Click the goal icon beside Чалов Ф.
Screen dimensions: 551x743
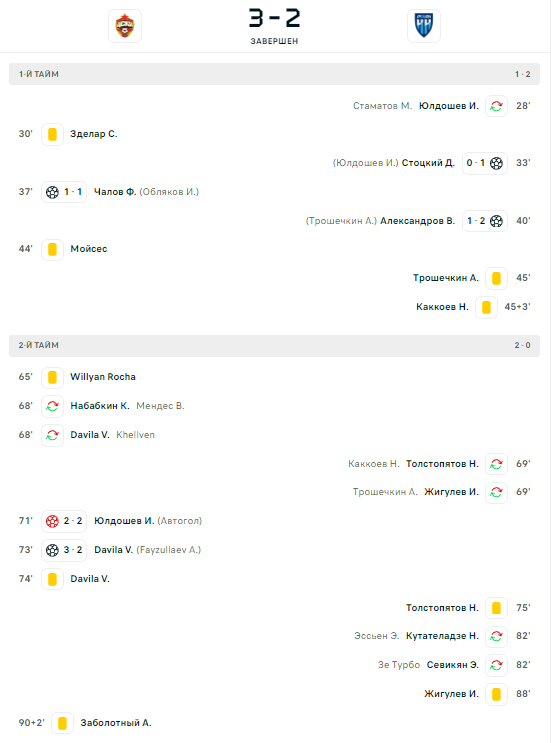click(52, 192)
